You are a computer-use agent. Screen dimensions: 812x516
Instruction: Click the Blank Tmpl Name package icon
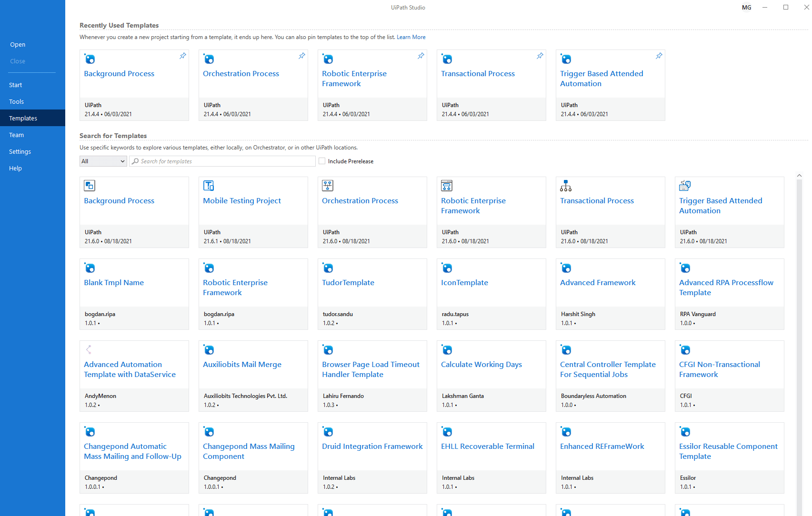[90, 268]
